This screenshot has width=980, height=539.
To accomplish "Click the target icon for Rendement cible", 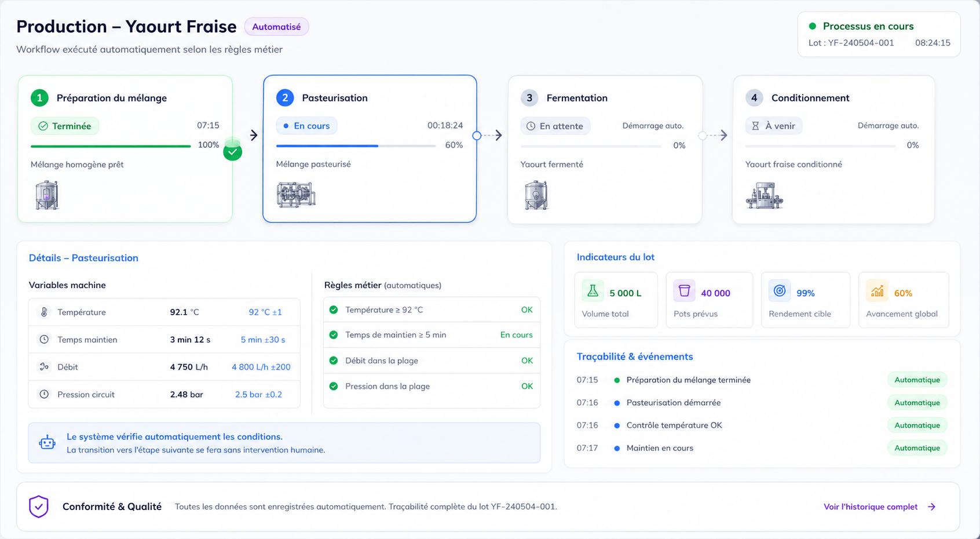I will click(x=780, y=291).
